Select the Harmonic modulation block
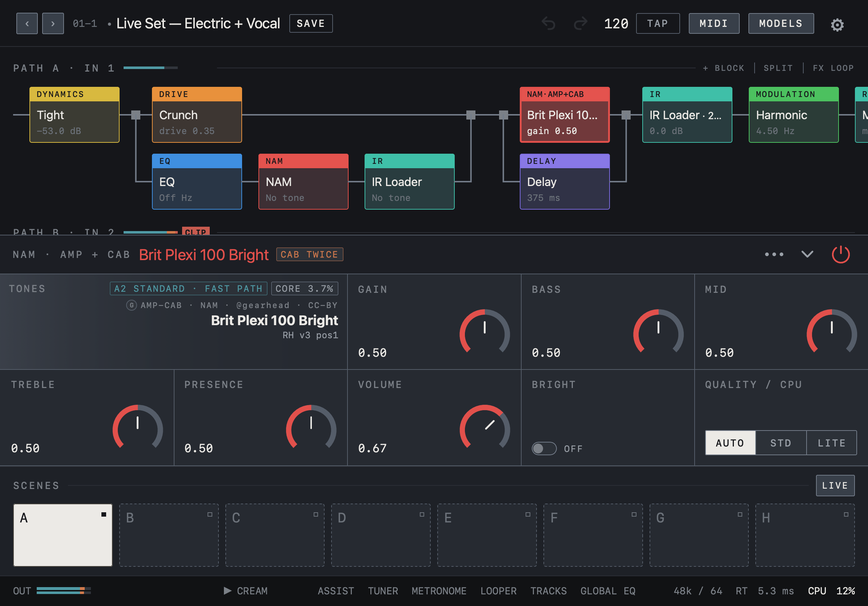Image resolution: width=868 pixels, height=606 pixels. point(794,114)
